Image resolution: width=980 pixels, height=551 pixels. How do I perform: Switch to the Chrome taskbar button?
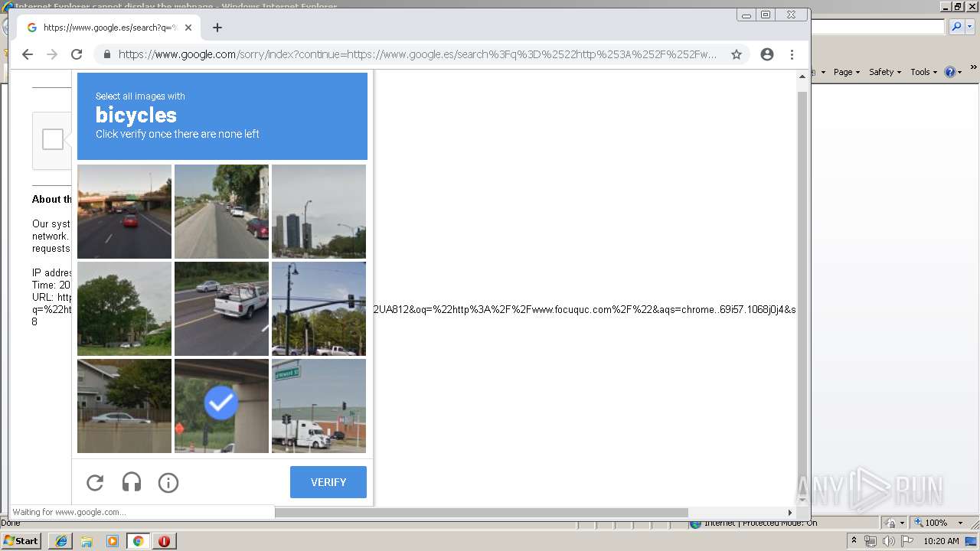[139, 541]
